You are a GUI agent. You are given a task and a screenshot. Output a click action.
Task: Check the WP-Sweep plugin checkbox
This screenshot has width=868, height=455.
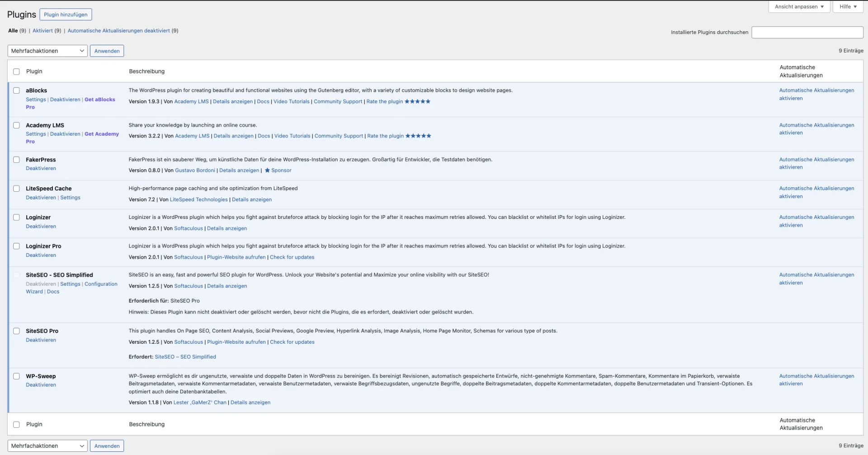tap(16, 376)
